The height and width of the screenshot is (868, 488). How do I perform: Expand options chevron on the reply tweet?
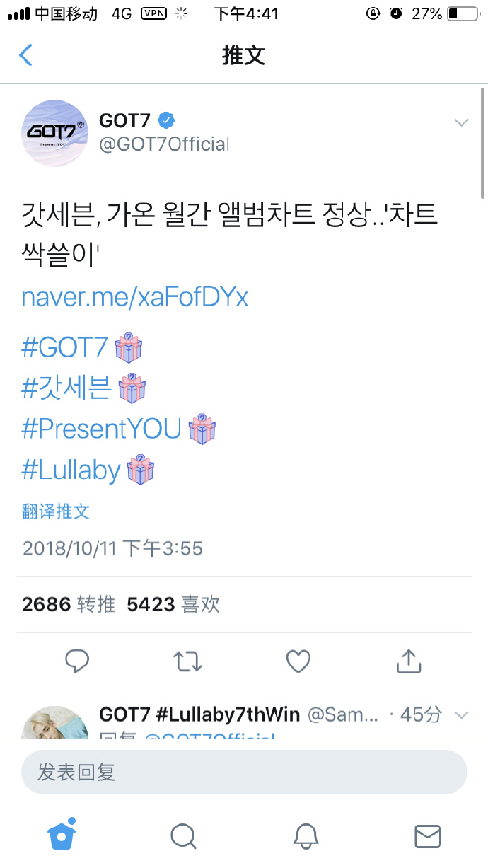pos(462,715)
